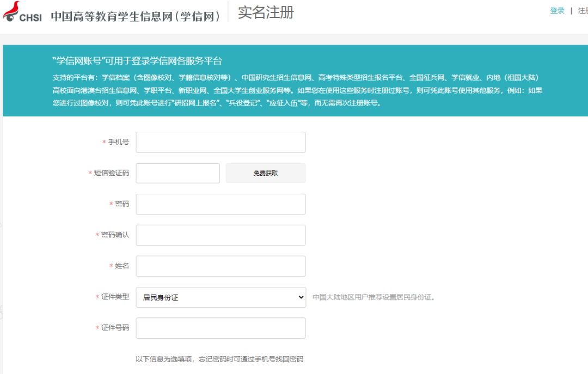Click the teal banner description paragraph

tap(294, 90)
